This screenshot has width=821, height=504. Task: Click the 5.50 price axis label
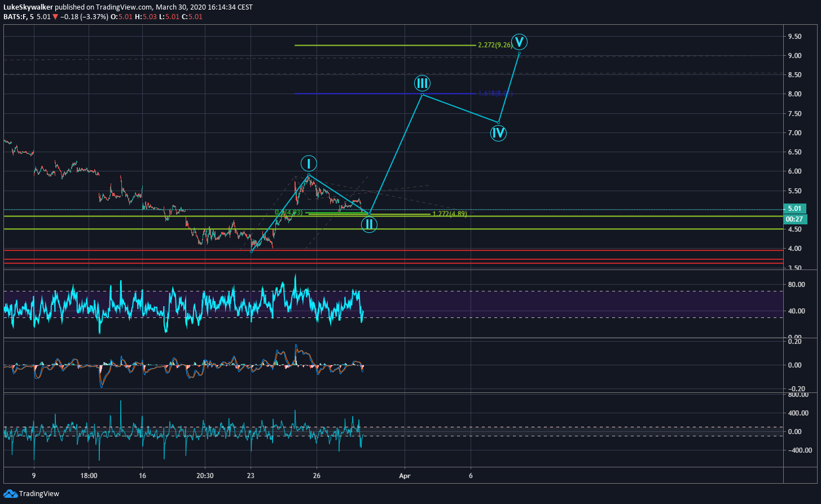pos(795,191)
